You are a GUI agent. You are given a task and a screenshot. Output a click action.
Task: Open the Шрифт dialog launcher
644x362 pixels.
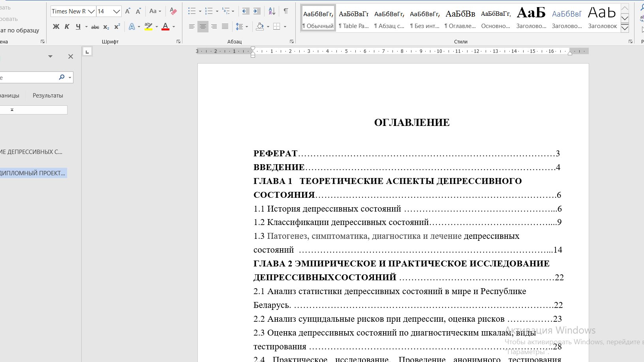[x=178, y=41]
